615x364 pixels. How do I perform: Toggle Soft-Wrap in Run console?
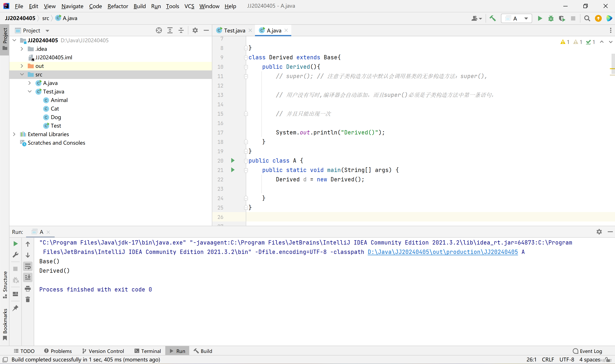click(x=28, y=266)
